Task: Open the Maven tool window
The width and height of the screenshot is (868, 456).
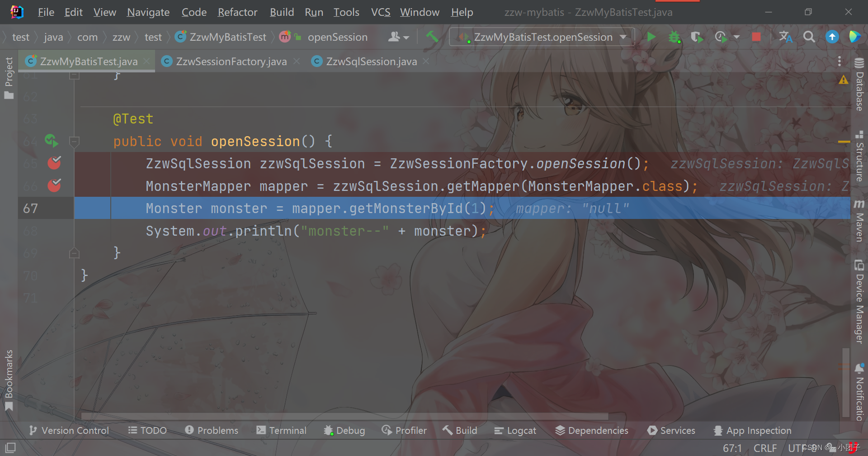Action: (859, 221)
